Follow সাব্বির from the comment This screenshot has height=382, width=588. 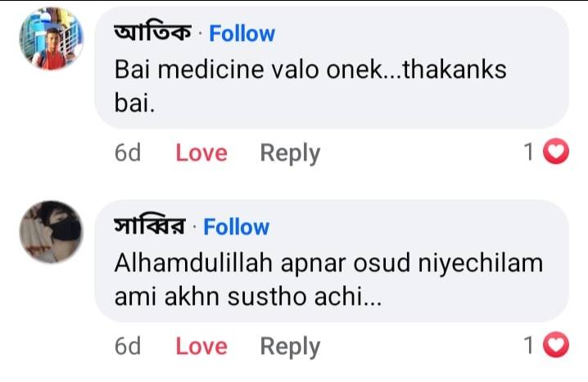point(236,227)
